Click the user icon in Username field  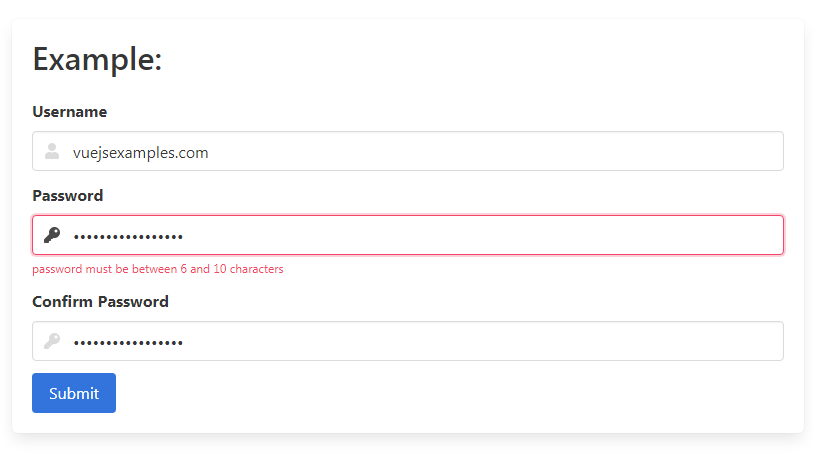pyautogui.click(x=52, y=152)
